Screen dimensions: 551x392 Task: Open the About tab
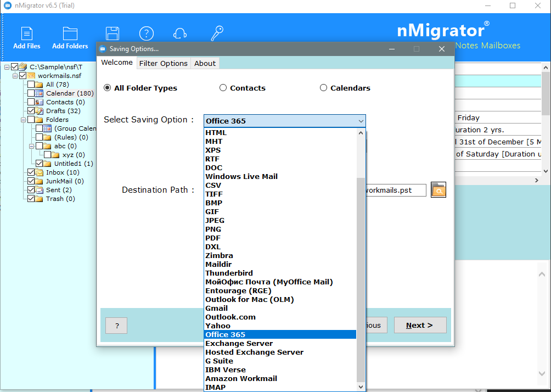pos(205,63)
